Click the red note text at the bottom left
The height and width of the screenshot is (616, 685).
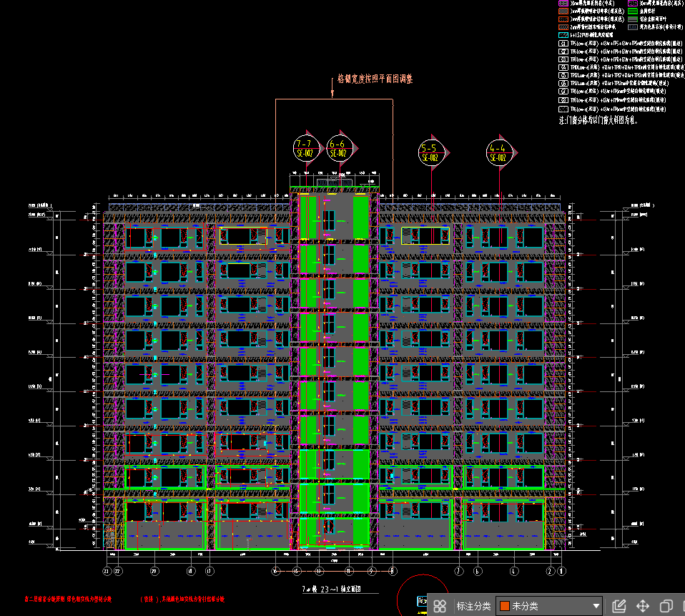69,598
